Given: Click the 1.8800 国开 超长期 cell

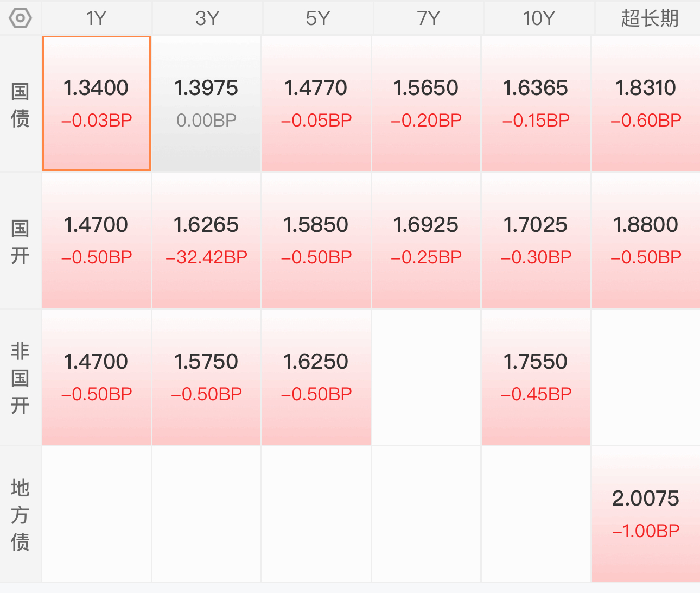Looking at the screenshot, I should coord(646,241).
